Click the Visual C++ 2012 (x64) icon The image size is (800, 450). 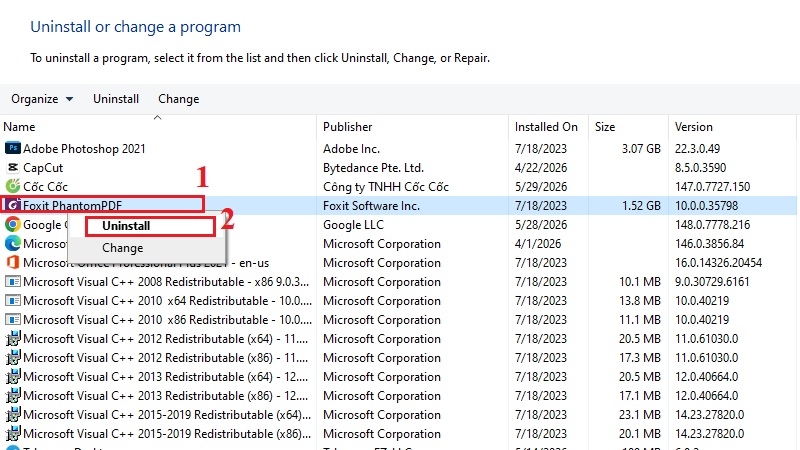point(13,339)
